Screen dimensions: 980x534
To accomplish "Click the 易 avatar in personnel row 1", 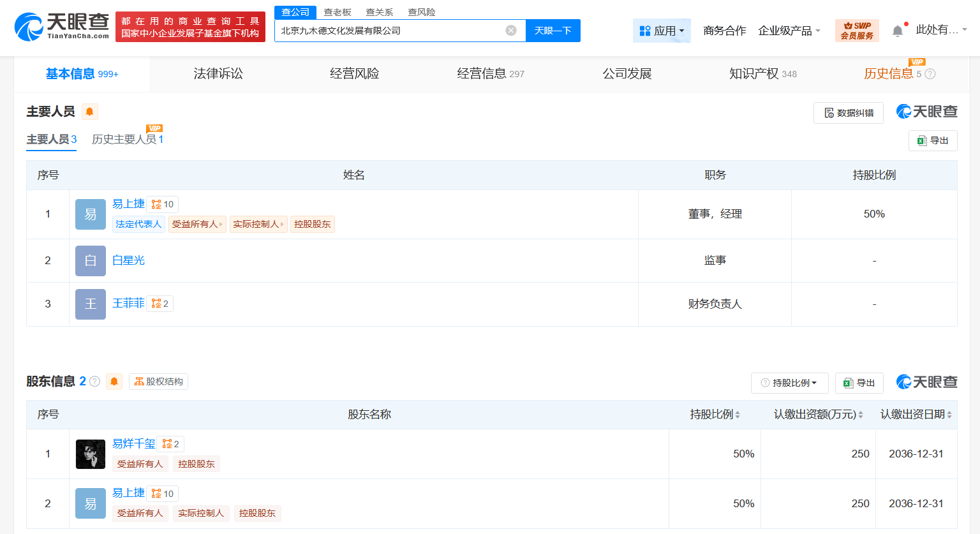I will coord(91,214).
